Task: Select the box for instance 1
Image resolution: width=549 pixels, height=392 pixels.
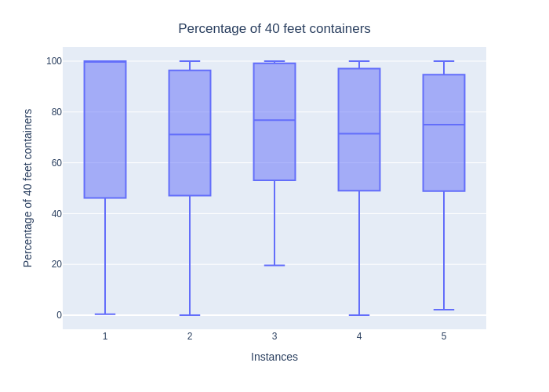Action: 105,129
